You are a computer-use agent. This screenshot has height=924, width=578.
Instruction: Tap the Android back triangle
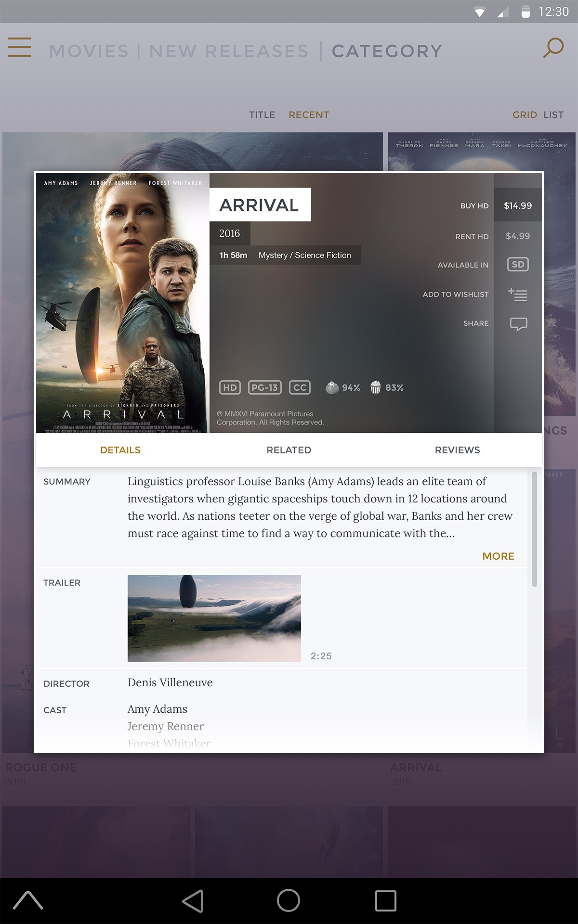click(193, 901)
